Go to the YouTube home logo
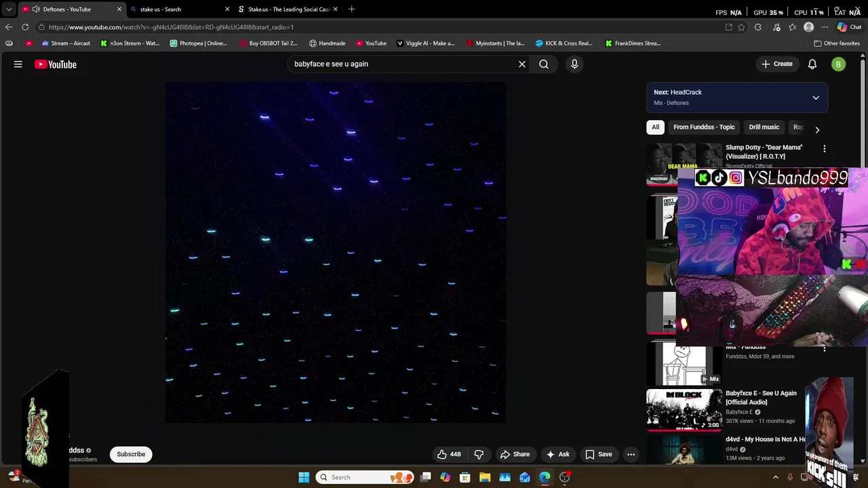This screenshot has height=488, width=868. pos(56,64)
